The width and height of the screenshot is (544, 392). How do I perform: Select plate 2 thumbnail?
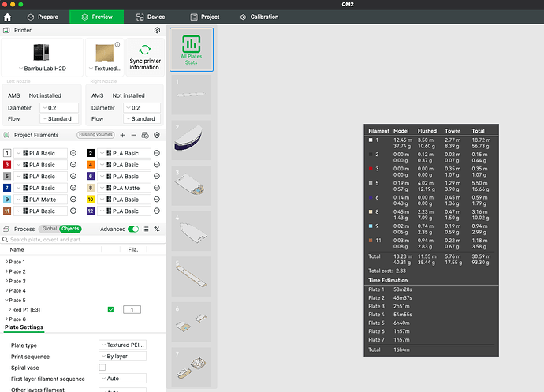(x=192, y=140)
